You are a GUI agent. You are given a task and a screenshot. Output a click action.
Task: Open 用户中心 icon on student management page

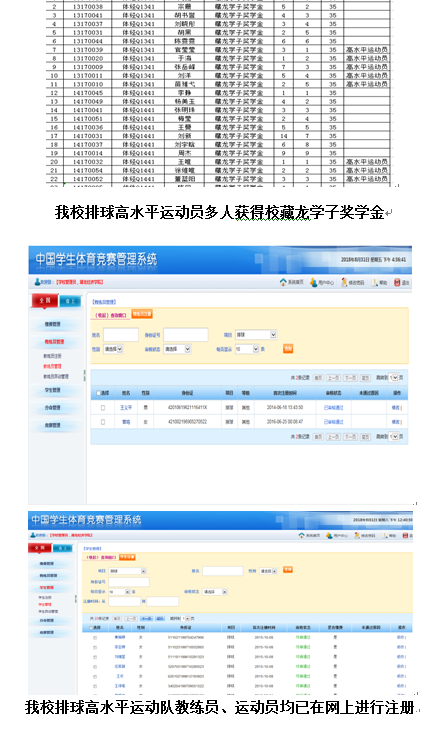(x=329, y=536)
